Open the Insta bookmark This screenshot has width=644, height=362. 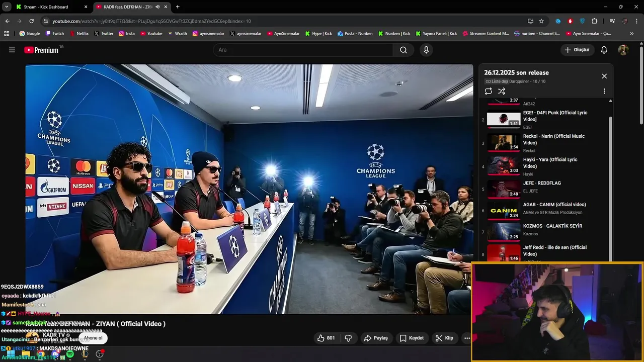click(x=126, y=34)
